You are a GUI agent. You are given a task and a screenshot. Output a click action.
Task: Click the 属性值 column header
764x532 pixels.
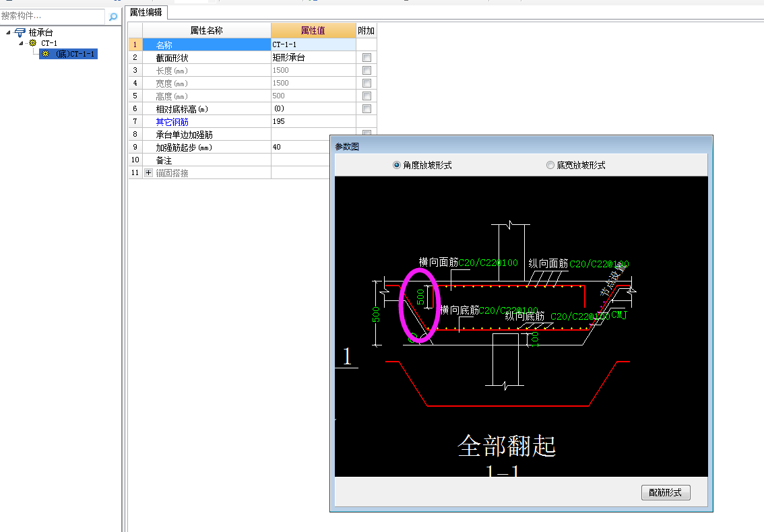tap(313, 30)
